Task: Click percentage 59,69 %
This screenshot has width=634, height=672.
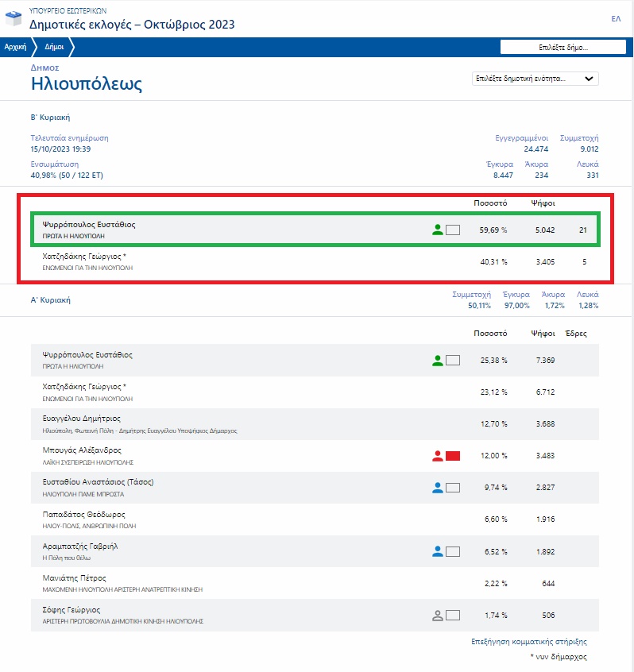Action: tap(493, 230)
